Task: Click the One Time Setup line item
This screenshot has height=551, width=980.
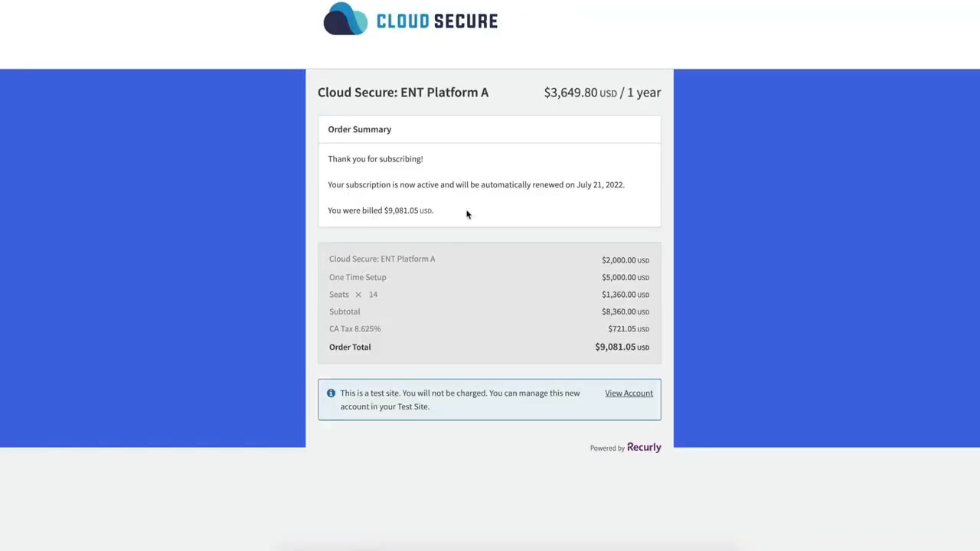Action: pyautogui.click(x=358, y=277)
